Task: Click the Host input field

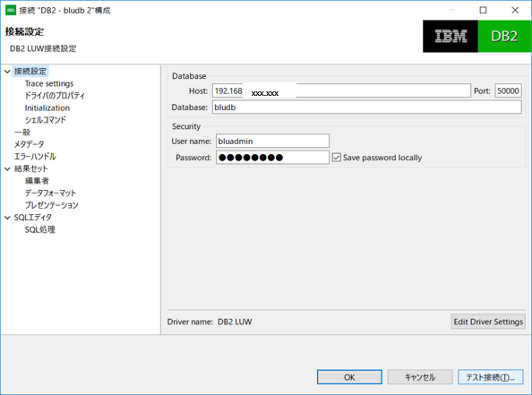Action: [x=341, y=91]
